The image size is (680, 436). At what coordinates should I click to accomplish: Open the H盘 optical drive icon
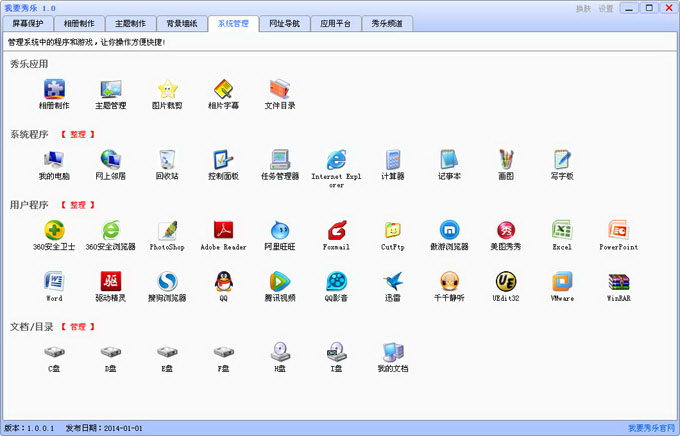point(280,352)
